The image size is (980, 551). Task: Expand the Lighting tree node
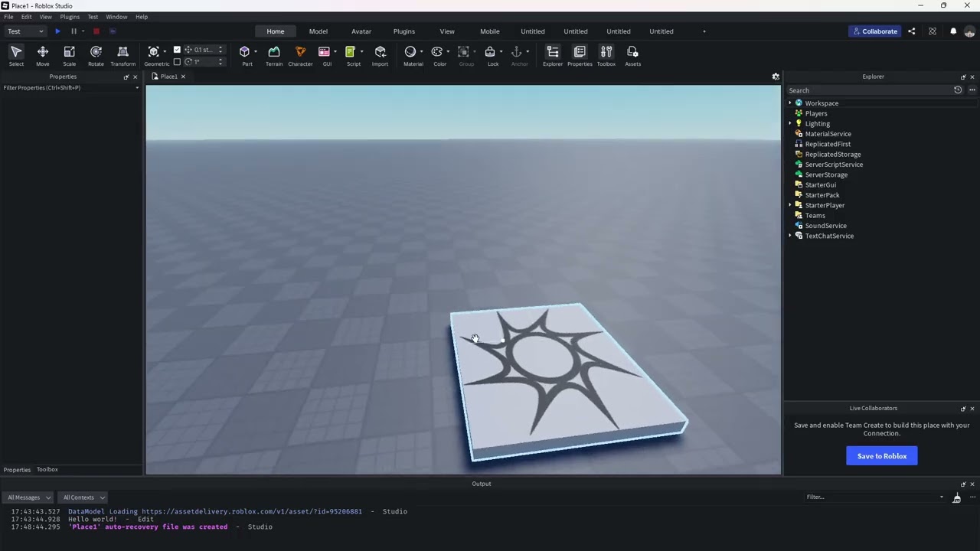click(790, 124)
